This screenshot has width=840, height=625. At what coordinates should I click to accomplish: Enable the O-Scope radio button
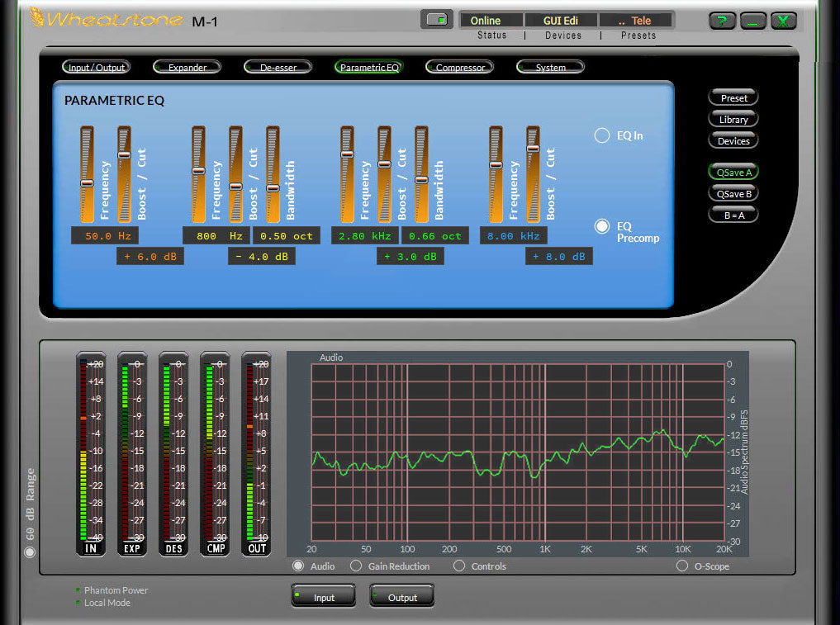(682, 566)
